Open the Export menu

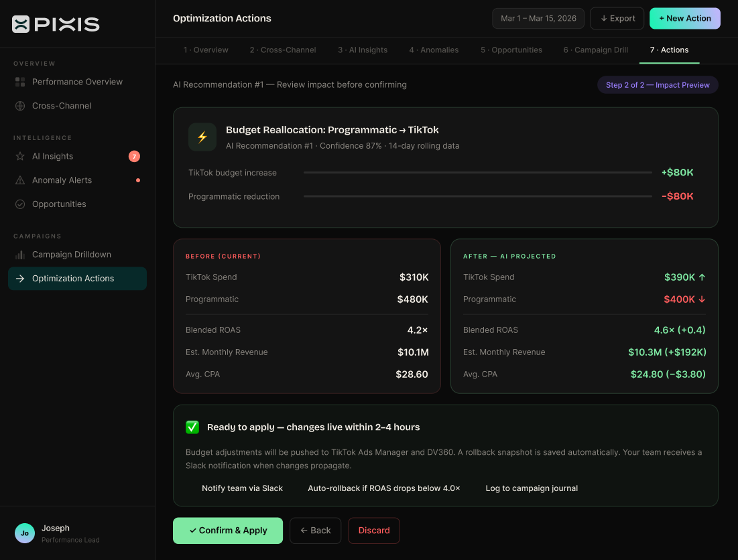click(617, 18)
